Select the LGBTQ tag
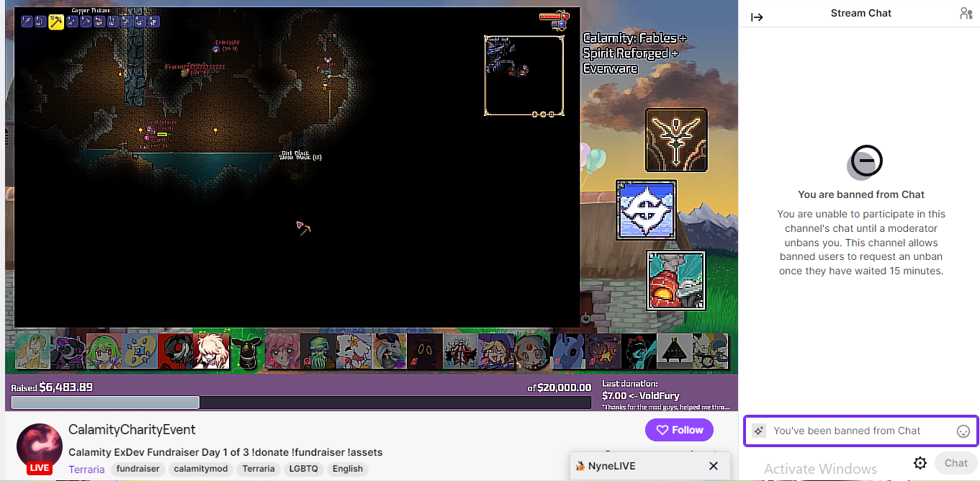Screen dimensions: 980x481 (303, 469)
